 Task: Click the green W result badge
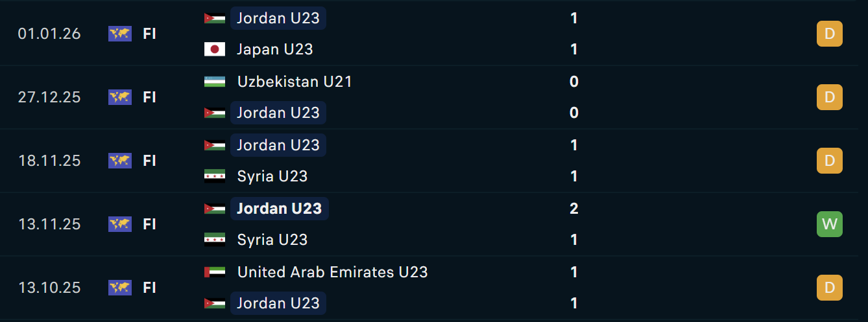click(x=829, y=224)
